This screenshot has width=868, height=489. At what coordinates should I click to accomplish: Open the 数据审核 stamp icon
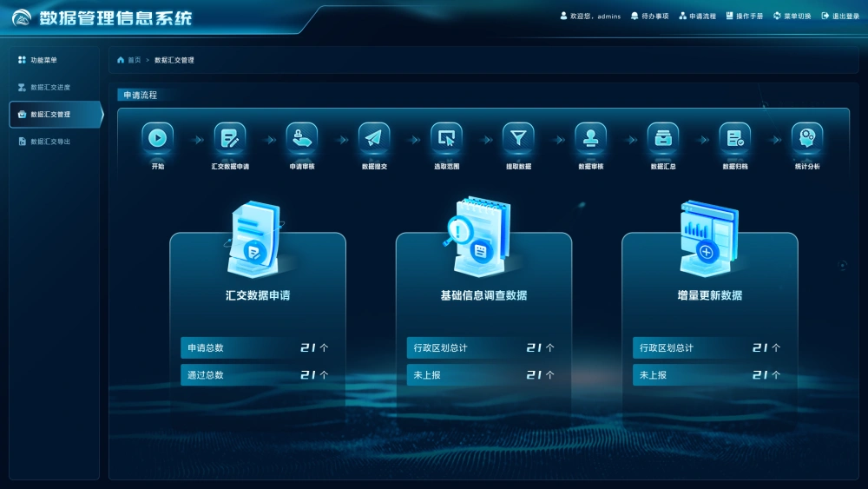[590, 137]
